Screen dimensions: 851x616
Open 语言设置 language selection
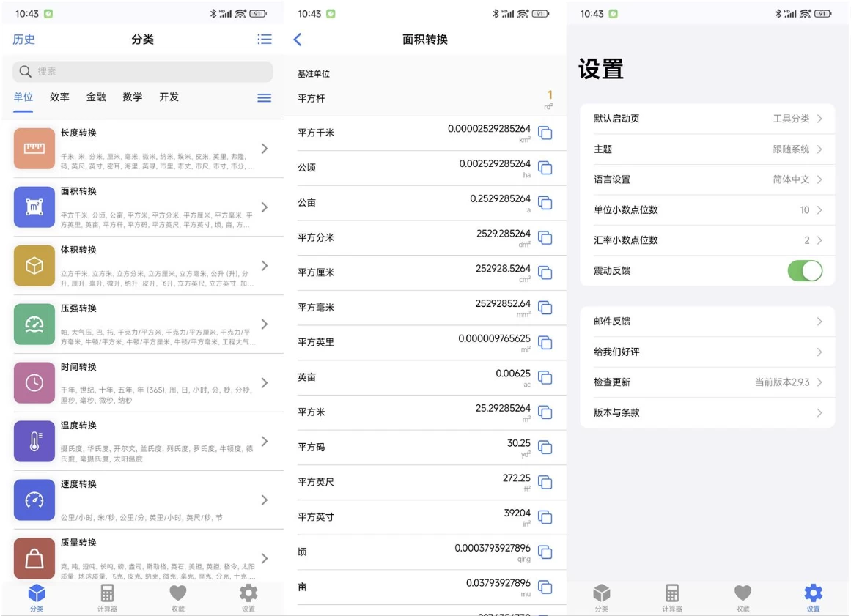tap(707, 179)
